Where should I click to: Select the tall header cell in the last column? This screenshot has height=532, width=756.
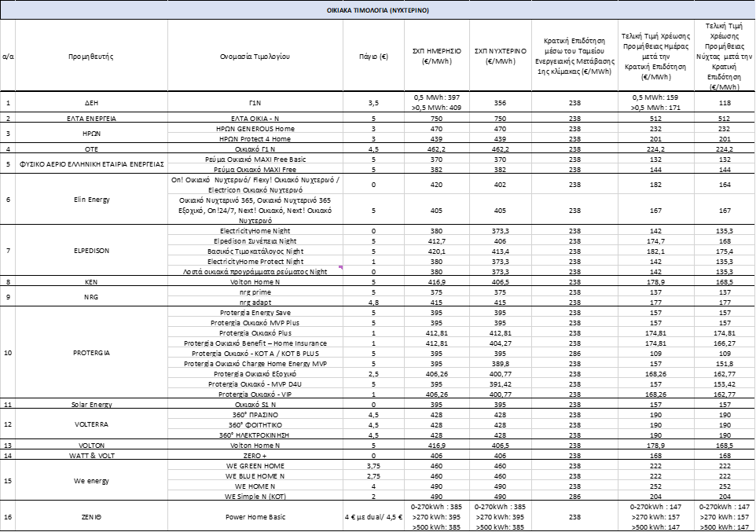(725, 55)
